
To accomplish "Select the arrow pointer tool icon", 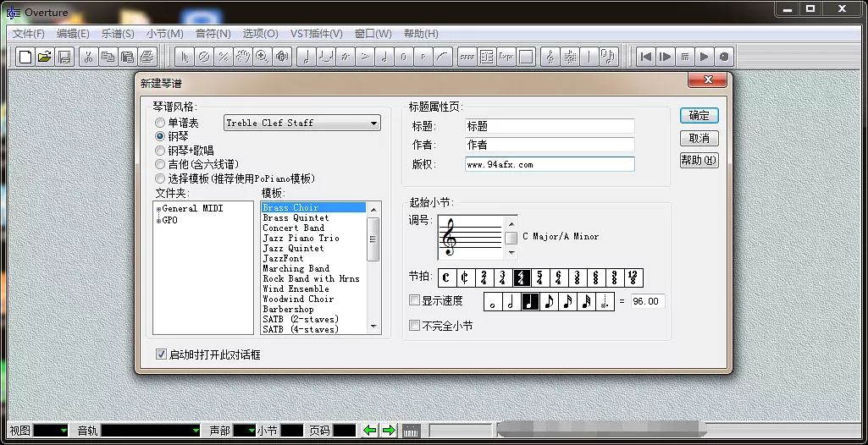I will tap(185, 57).
